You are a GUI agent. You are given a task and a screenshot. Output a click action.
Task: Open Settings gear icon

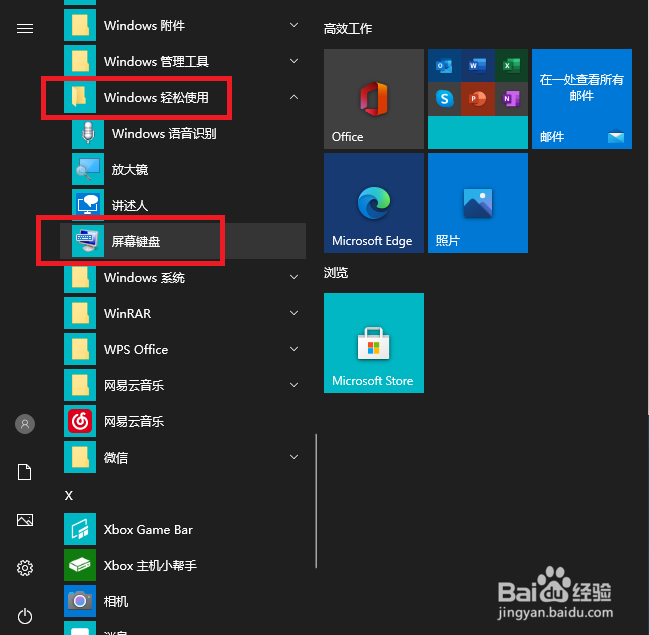25,568
